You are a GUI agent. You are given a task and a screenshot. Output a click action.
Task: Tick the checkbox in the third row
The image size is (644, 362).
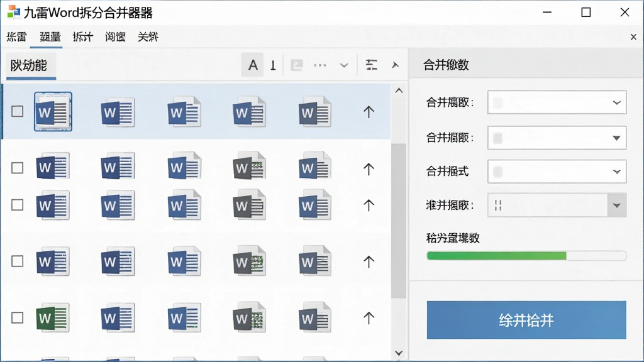(x=17, y=205)
